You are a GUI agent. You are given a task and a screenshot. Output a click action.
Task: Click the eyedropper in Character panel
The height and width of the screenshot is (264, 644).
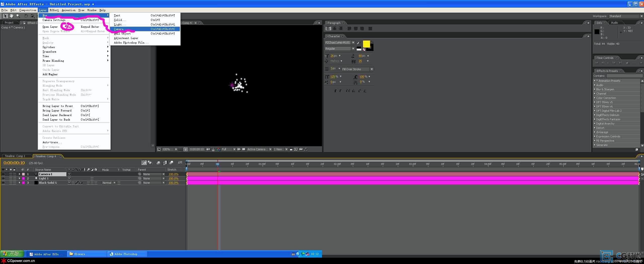[x=359, y=43]
